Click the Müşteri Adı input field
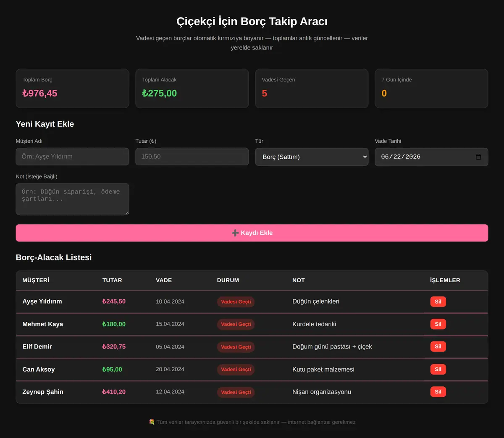504x438 pixels. (x=72, y=157)
